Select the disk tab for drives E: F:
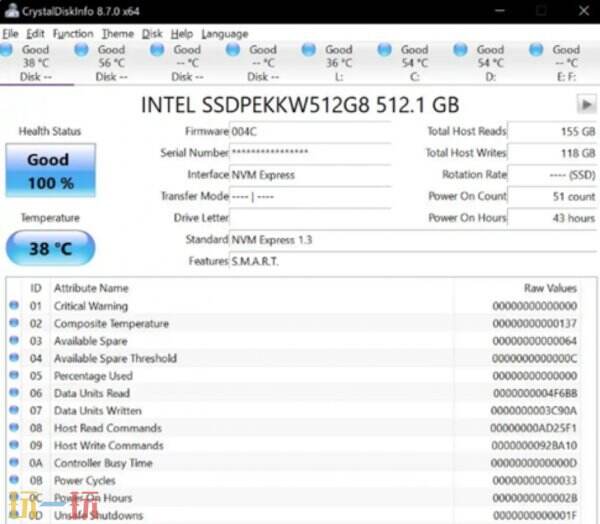 point(566,63)
